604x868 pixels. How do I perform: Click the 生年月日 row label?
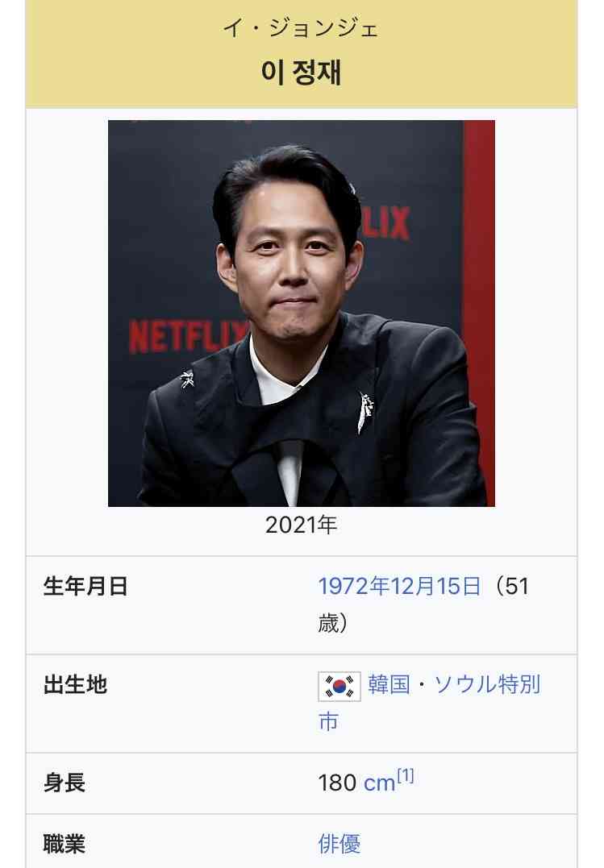pyautogui.click(x=86, y=586)
